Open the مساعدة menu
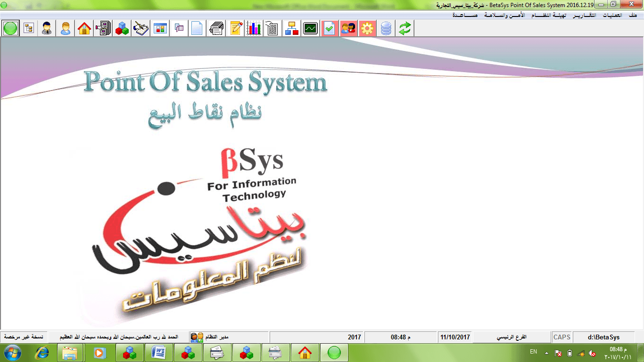Screen dimensions: 644x362 coord(465,15)
